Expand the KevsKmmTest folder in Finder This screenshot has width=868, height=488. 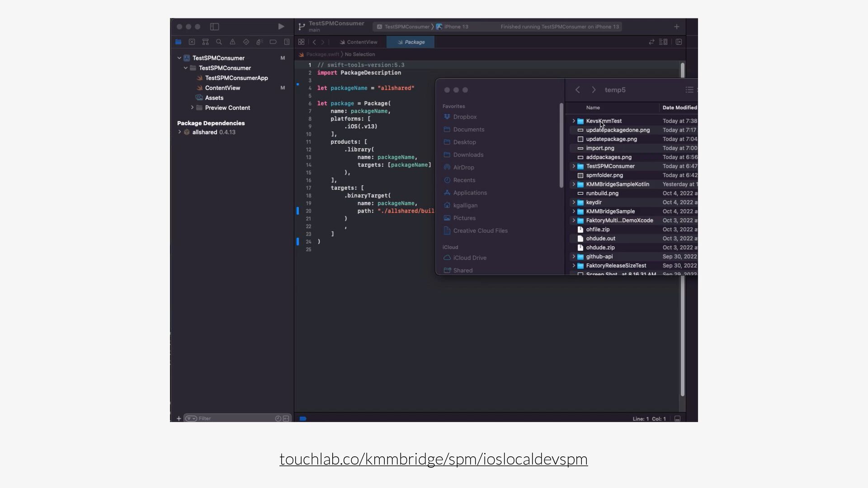click(574, 121)
